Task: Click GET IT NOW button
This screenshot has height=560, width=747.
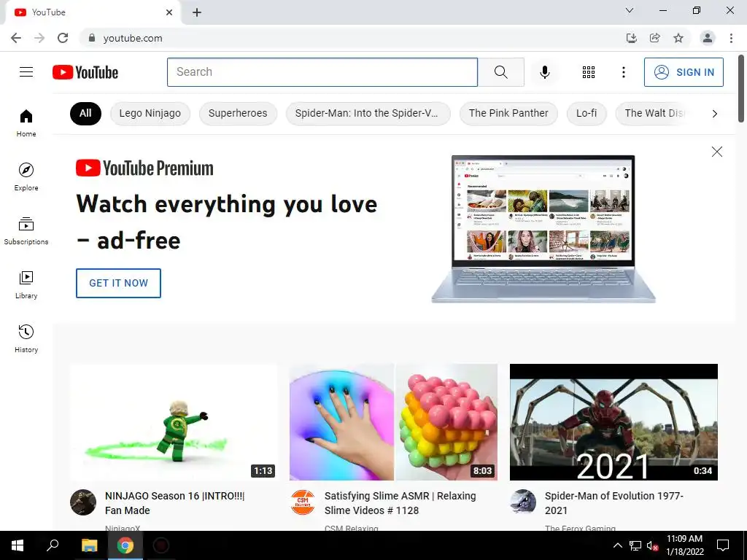Action: point(118,283)
